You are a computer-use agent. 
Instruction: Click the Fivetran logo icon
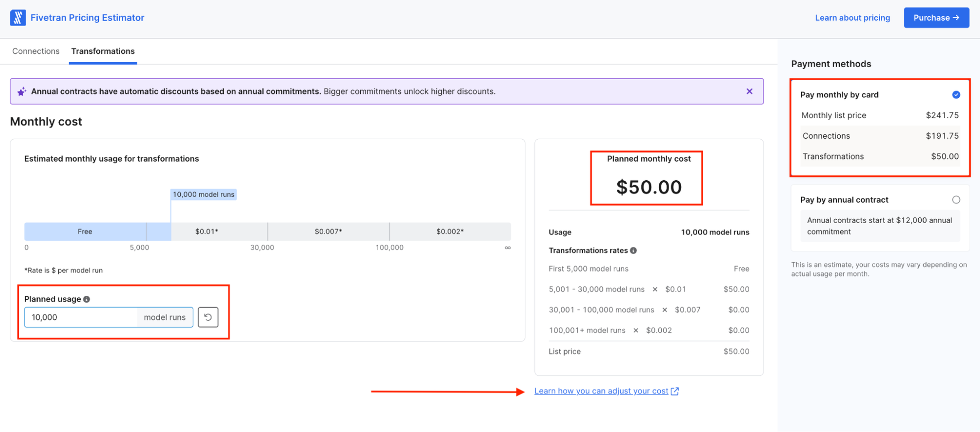click(18, 18)
